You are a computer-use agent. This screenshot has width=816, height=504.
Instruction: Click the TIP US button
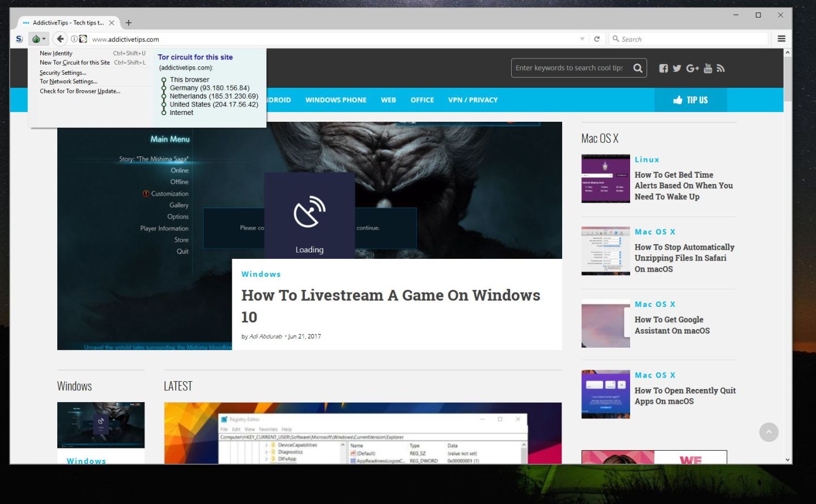point(691,100)
